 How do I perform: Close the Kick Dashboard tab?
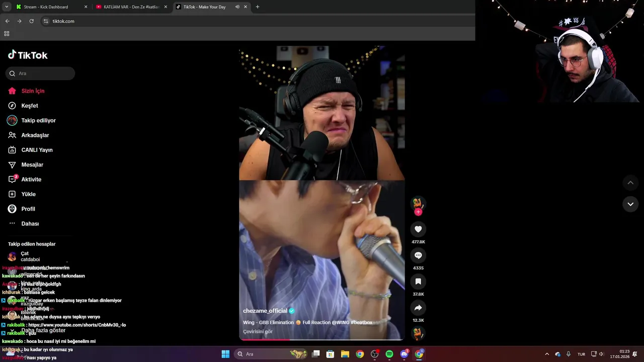point(86,7)
